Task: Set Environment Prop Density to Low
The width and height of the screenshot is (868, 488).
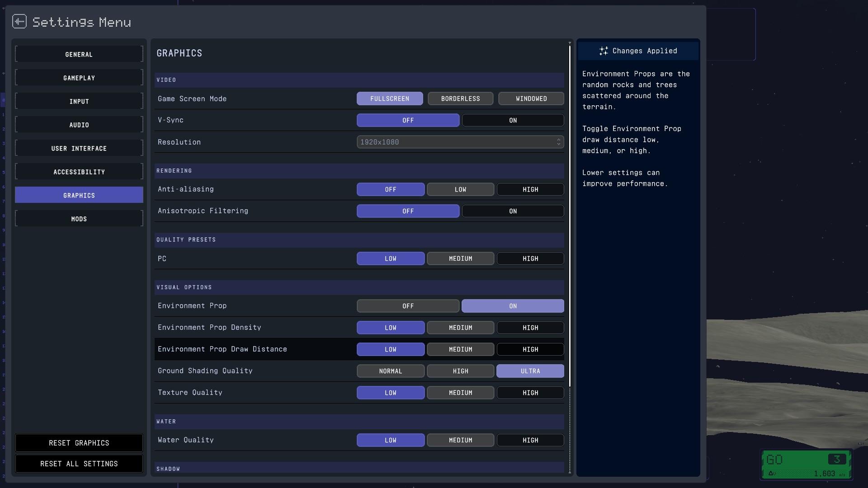Action: click(x=391, y=328)
